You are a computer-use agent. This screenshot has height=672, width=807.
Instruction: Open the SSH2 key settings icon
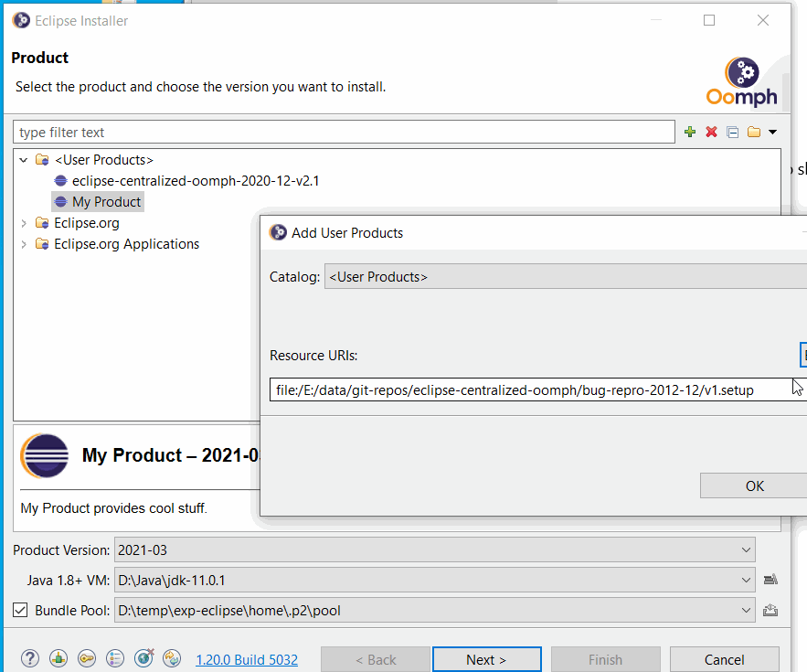tap(87, 658)
